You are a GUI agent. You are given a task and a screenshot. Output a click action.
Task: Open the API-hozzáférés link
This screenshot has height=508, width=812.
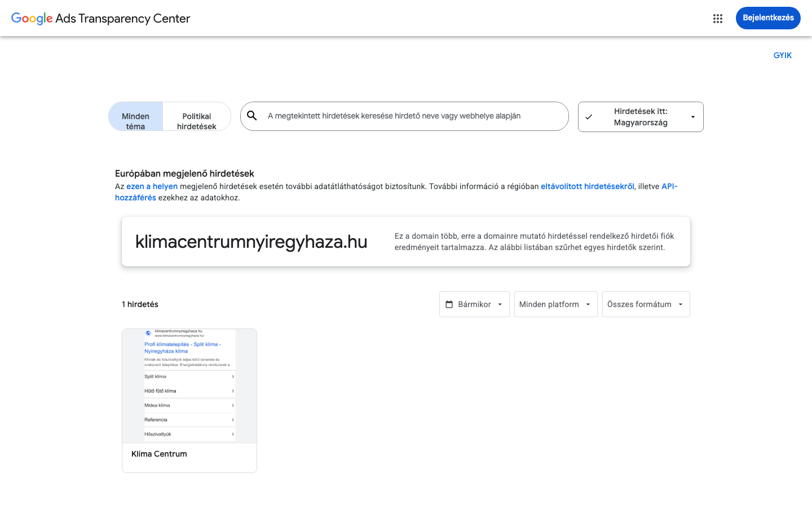click(669, 186)
